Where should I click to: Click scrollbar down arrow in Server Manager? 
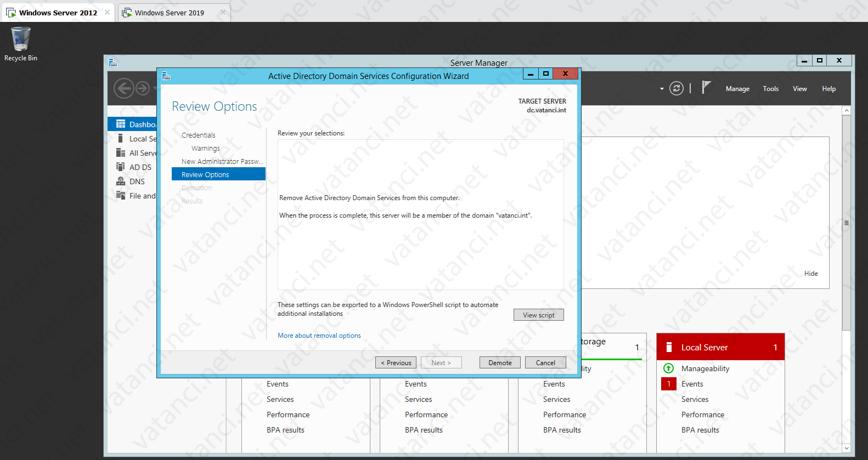(x=846, y=448)
